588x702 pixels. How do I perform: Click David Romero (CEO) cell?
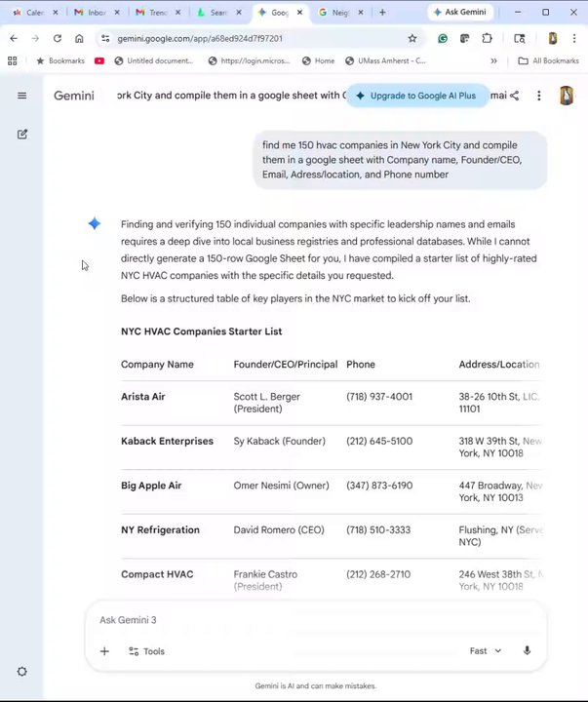279,529
